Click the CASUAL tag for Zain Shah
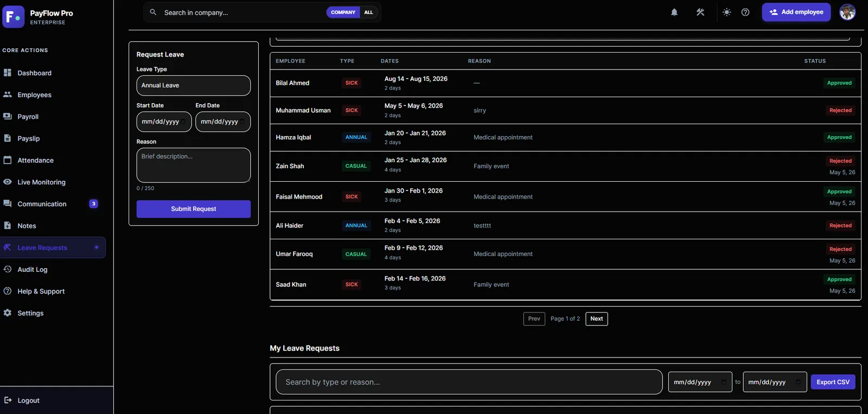This screenshot has width=868, height=414. tap(356, 166)
